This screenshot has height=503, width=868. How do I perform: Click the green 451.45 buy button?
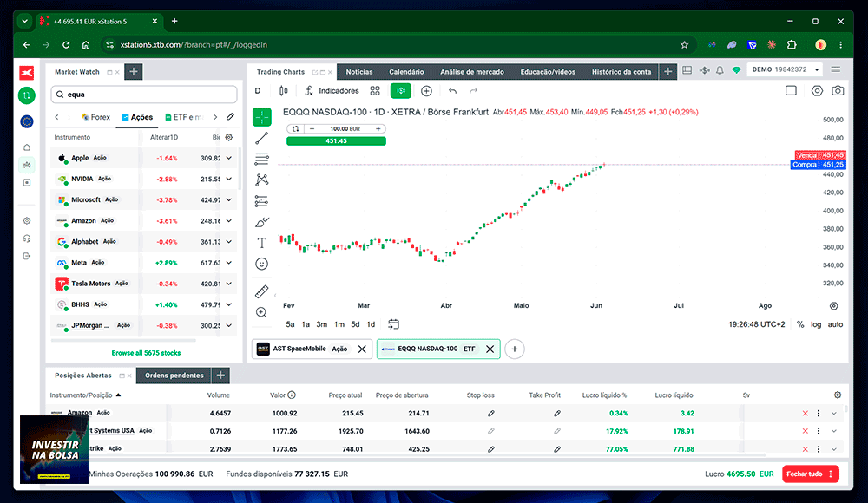coord(336,141)
